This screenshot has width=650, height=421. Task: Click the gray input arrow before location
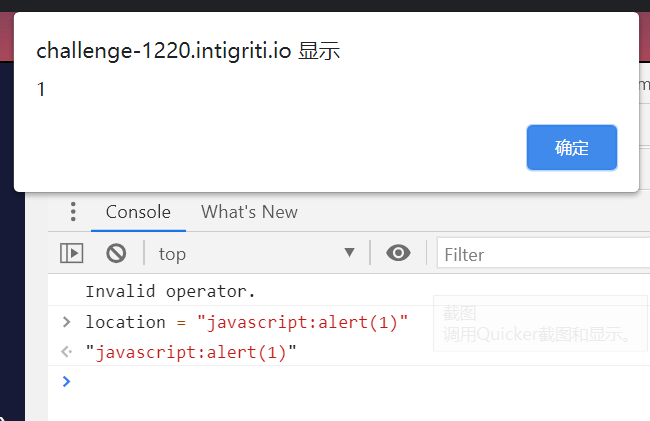point(66,322)
